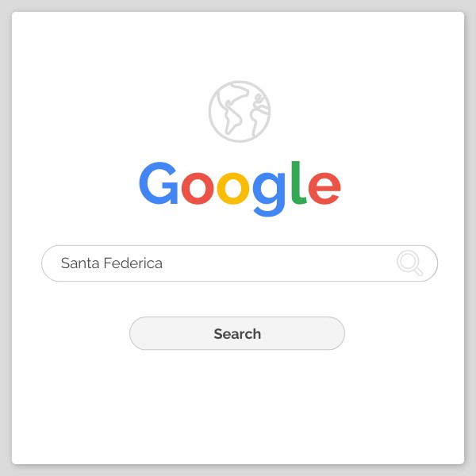Click the green letter l in Google
Screen dimensions: 476x476
click(297, 182)
